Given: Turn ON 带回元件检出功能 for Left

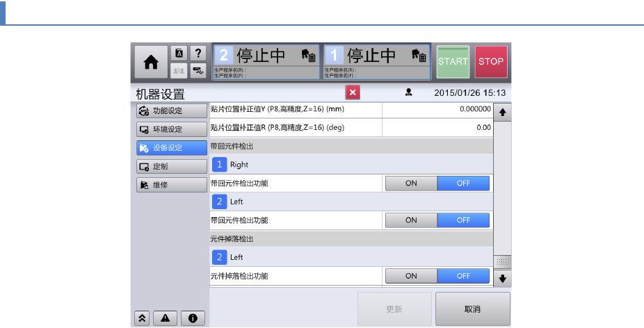Looking at the screenshot, I should [411, 220].
